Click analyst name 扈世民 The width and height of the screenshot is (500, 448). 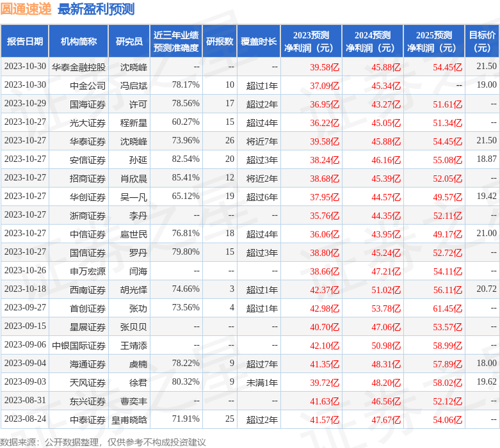pyautogui.click(x=134, y=234)
